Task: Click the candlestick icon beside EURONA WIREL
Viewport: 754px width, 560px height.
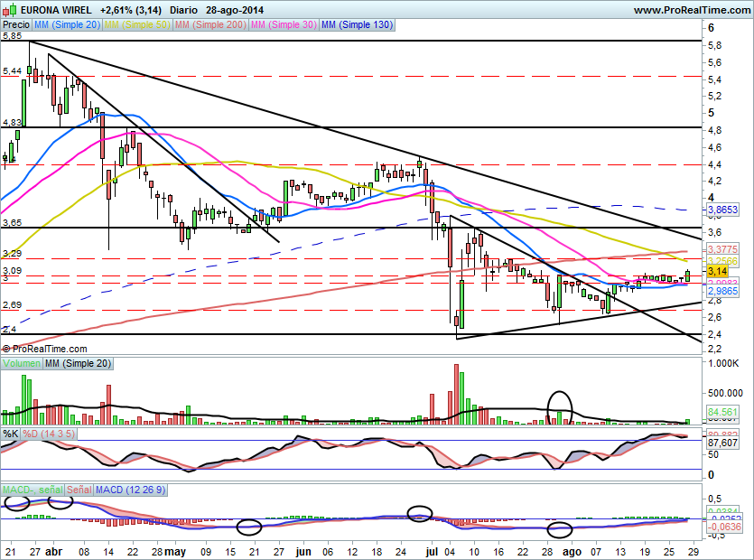Action: coord(10,9)
